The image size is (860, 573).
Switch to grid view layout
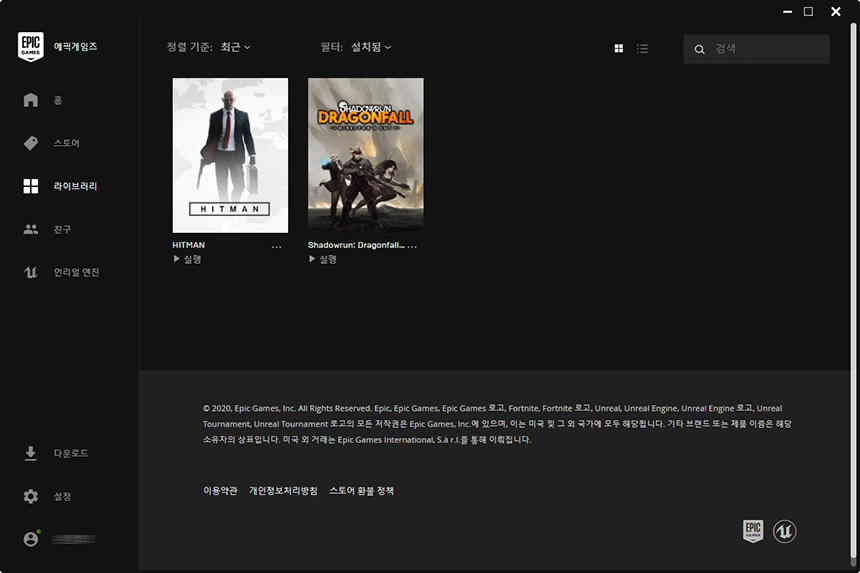coord(619,48)
